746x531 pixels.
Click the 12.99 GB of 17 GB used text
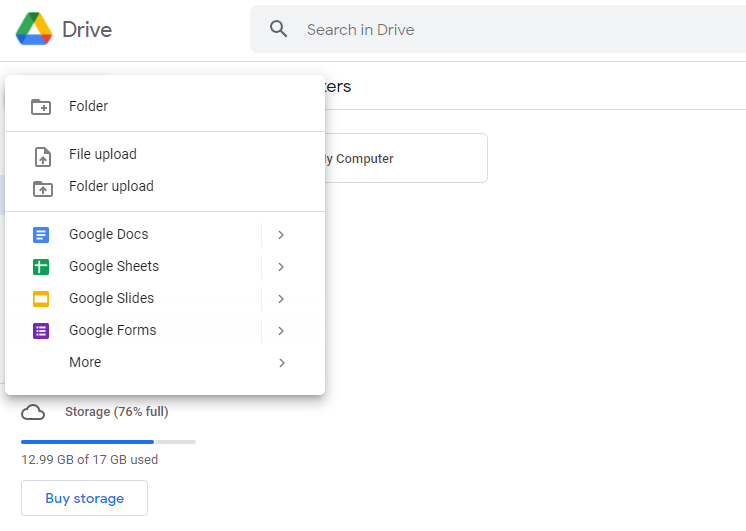[x=89, y=460]
